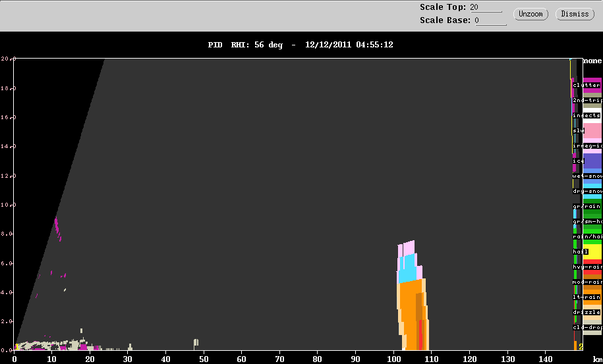The image size is (603, 364).
Task: Select the blue-purple ice color swatch
Action: click(592, 161)
